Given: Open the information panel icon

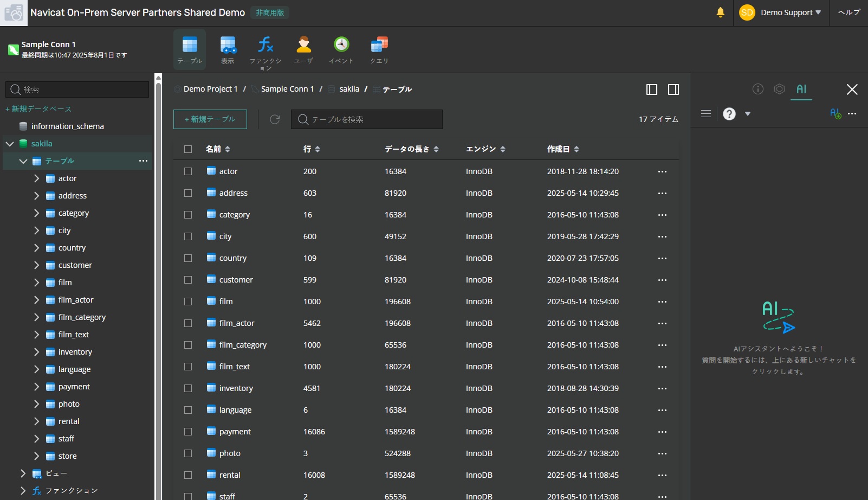Looking at the screenshot, I should coord(758,89).
